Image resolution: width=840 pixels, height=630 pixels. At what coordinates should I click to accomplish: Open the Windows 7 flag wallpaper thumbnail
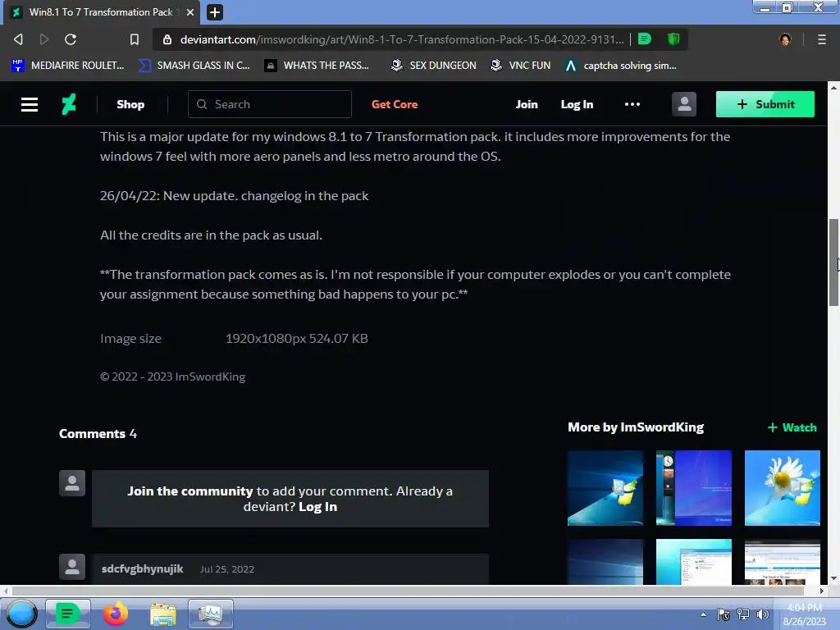click(x=605, y=488)
